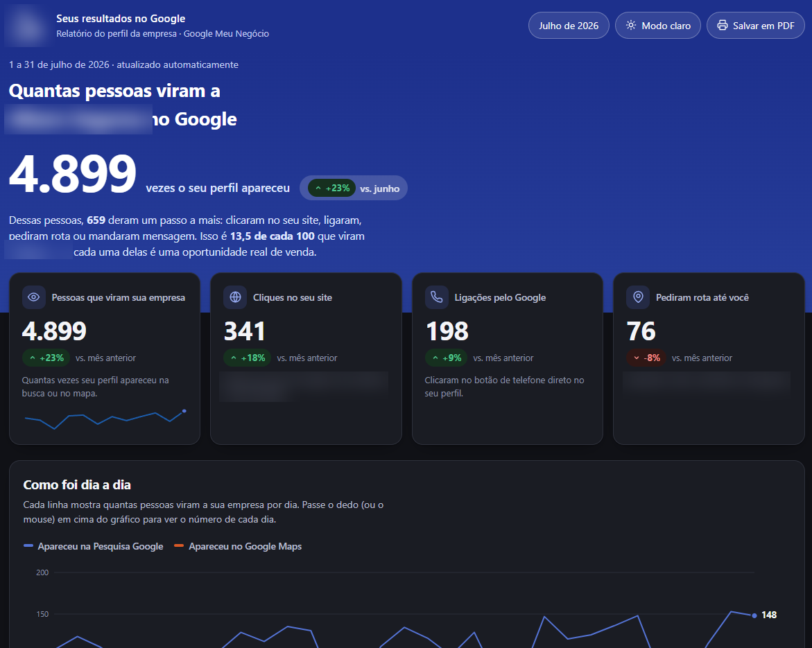Click the 4.899 value in Pessoas que viram card
Screen dimensions: 812x648
coord(54,331)
